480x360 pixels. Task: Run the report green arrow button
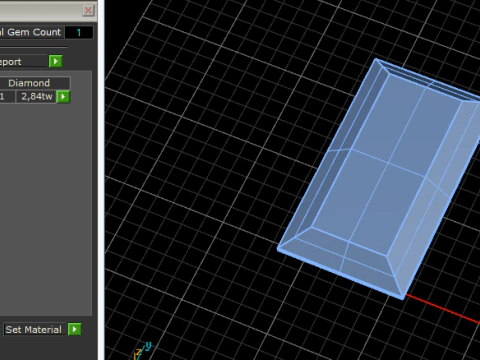(x=56, y=61)
